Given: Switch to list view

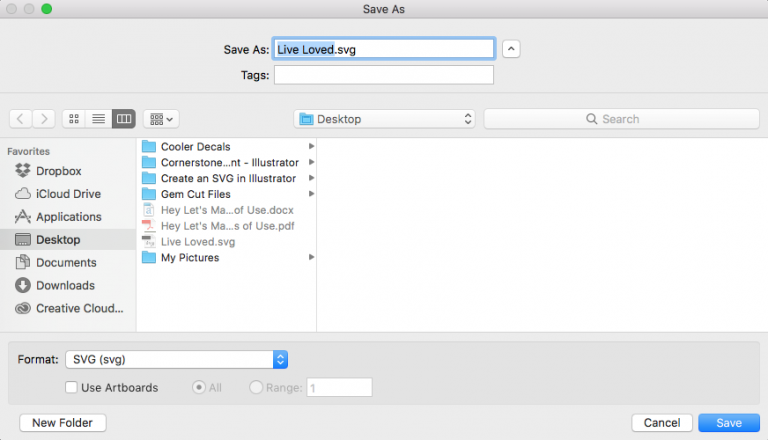Looking at the screenshot, I should [98, 119].
